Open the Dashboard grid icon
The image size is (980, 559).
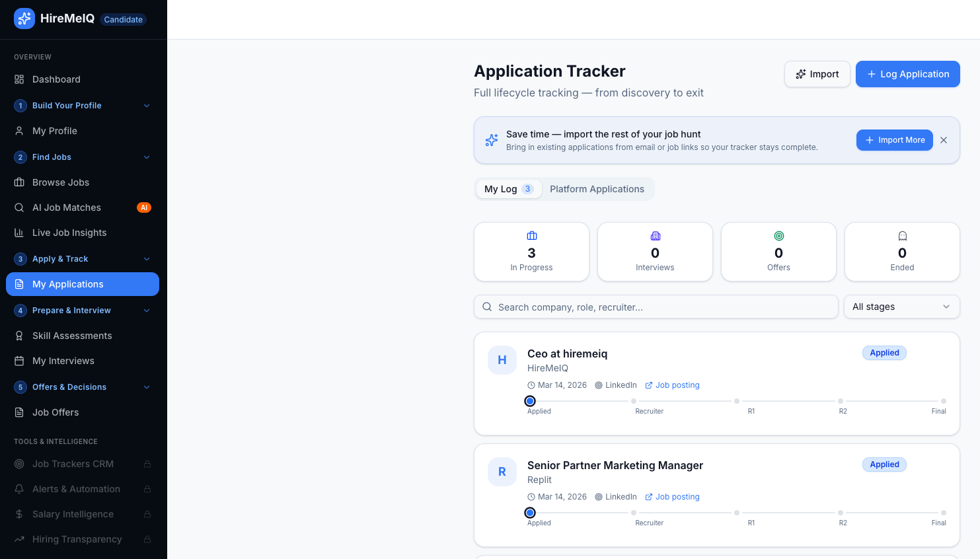[x=19, y=79]
